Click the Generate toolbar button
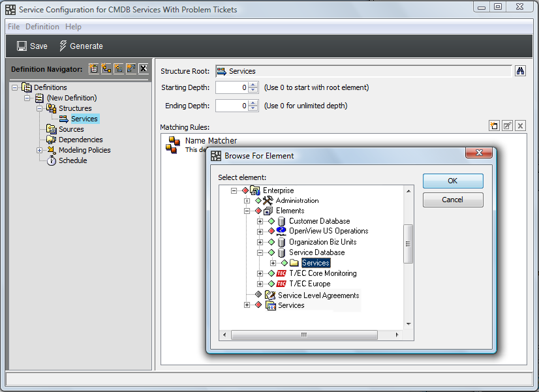 [x=81, y=46]
